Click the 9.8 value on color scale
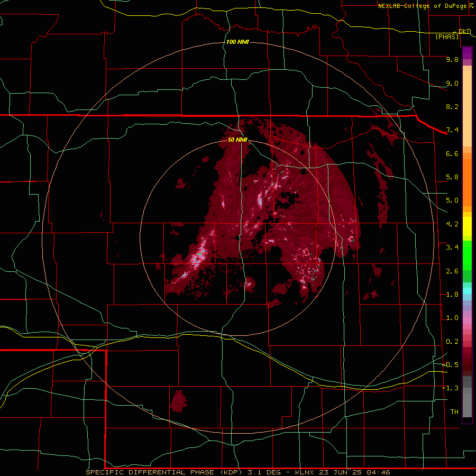 [452, 59]
